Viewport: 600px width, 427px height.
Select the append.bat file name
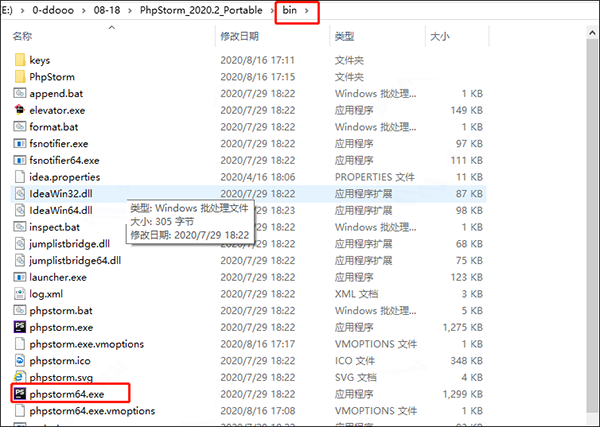coord(56,93)
